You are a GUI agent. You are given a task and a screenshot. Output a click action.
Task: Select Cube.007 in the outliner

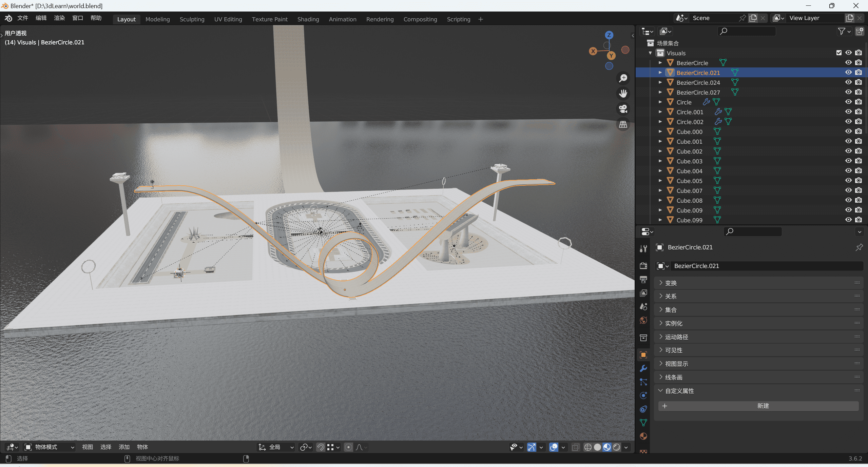(689, 190)
